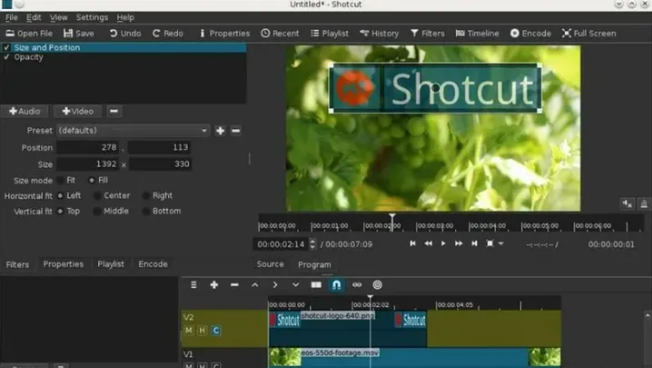Switch to the Playlist tab
Image resolution: width=652 pixels, height=368 pixels.
pyautogui.click(x=111, y=264)
